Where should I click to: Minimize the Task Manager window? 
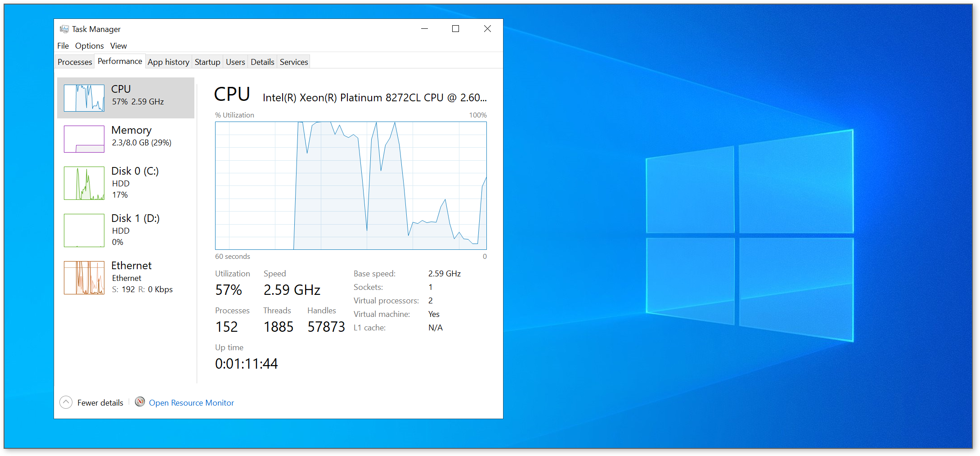(x=424, y=29)
